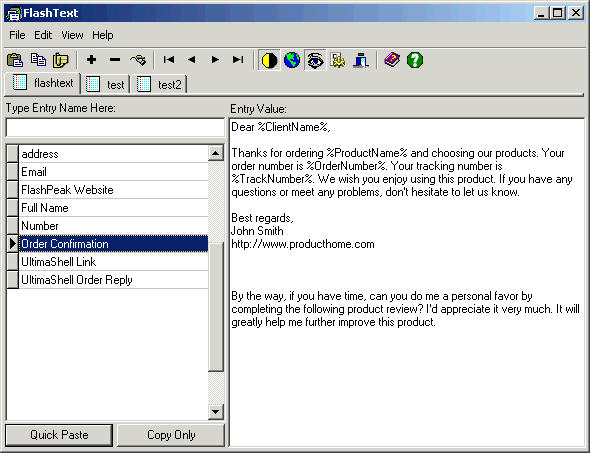Go to next record arrow
590x453 pixels.
[215, 59]
